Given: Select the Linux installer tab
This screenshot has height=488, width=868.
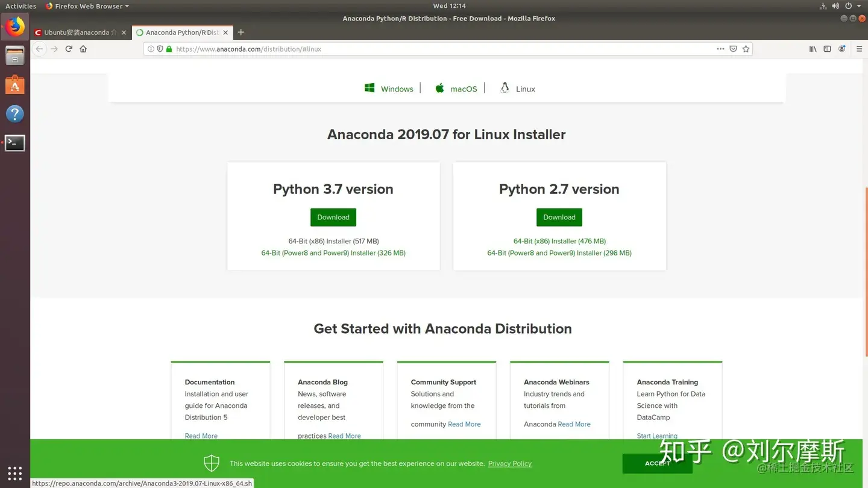Looking at the screenshot, I should (x=518, y=89).
